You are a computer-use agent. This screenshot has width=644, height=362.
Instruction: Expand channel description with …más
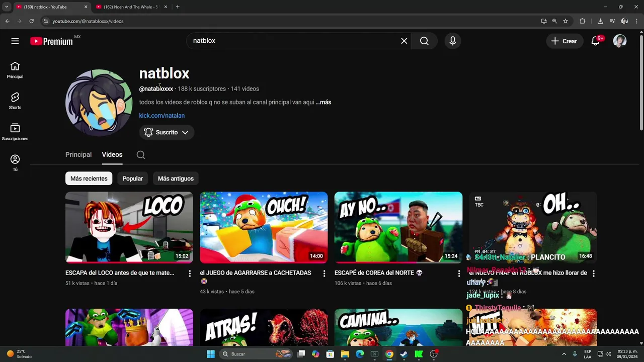[x=324, y=102]
